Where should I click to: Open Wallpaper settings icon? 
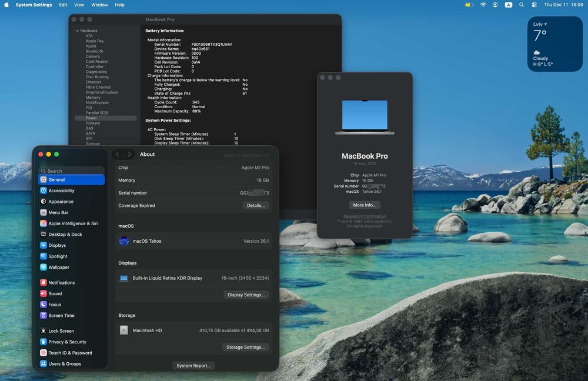(44, 267)
